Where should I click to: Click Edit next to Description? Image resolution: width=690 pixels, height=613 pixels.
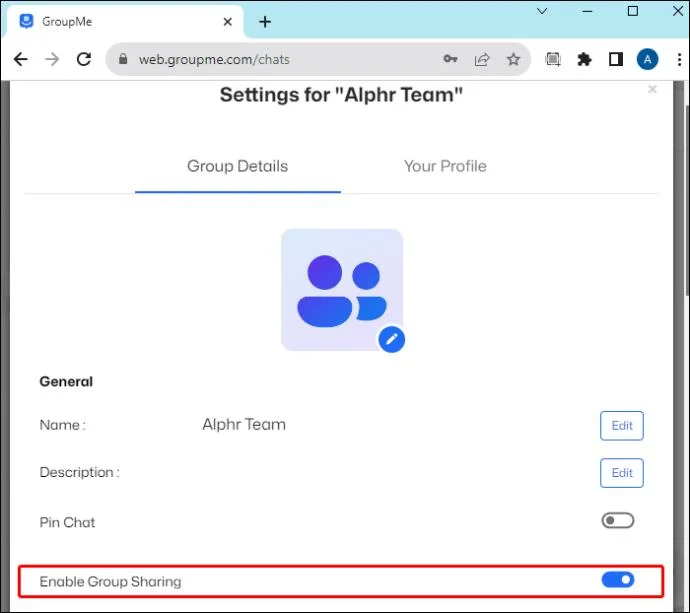[x=622, y=473]
